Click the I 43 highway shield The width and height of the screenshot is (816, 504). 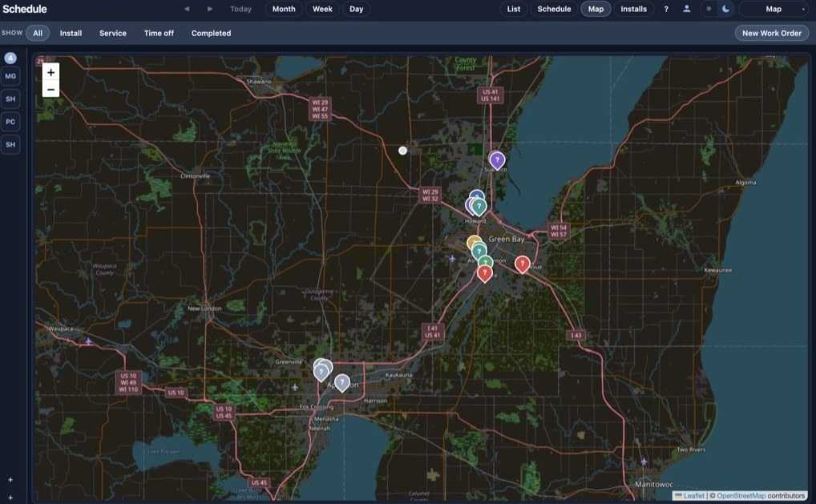[x=576, y=335]
